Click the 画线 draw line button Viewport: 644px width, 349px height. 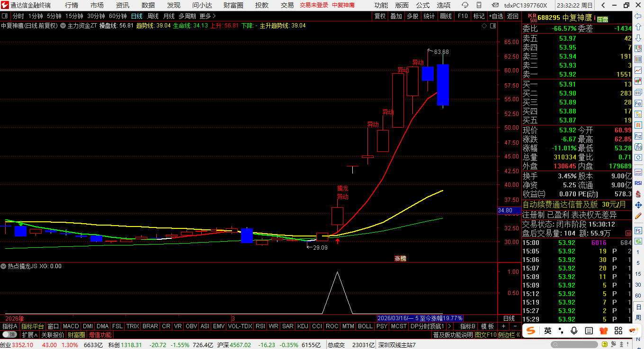pyautogui.click(x=446, y=16)
